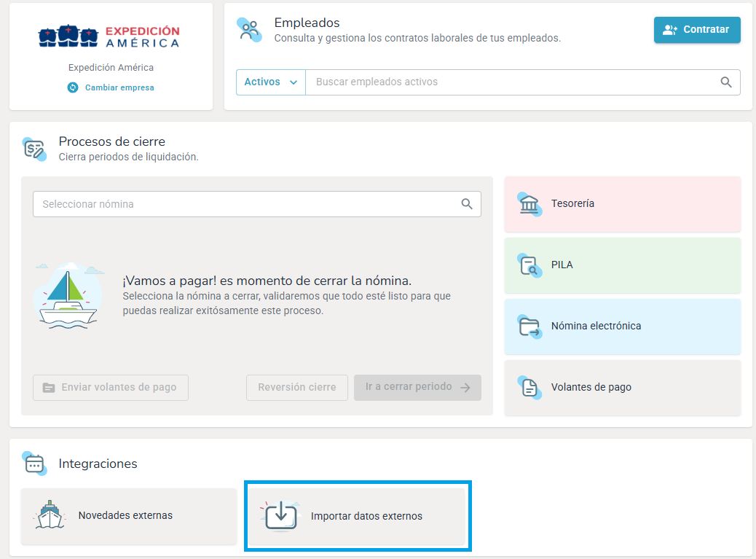
Task: Click 'Cierra periodos de liquidación.' subtitle
Action: click(129, 157)
